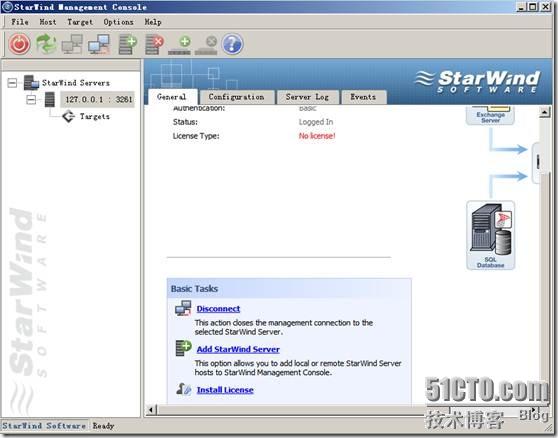This screenshot has height=438, width=558.
Task: Click the Add Target toolbar icon
Action: click(180, 45)
